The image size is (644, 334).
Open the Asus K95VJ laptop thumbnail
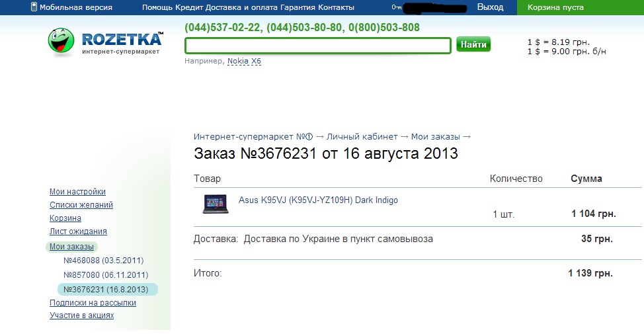pyautogui.click(x=216, y=204)
